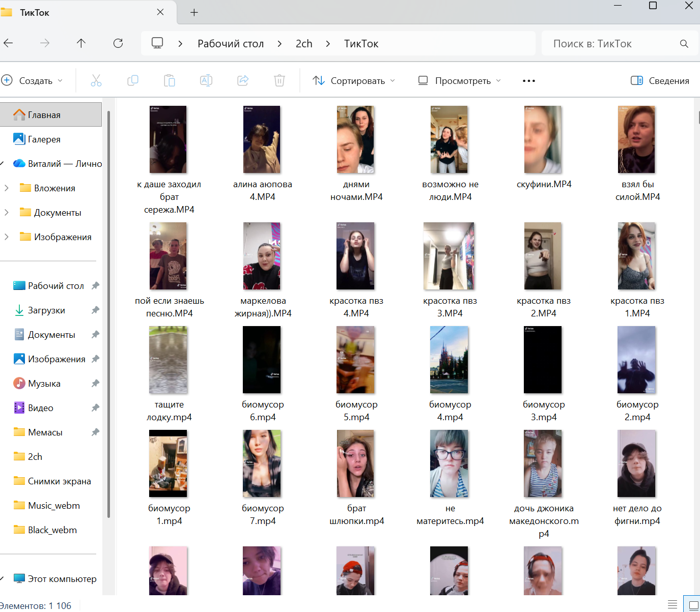Refresh the current folder view
Viewport: 700px width, 612px height.
click(118, 43)
